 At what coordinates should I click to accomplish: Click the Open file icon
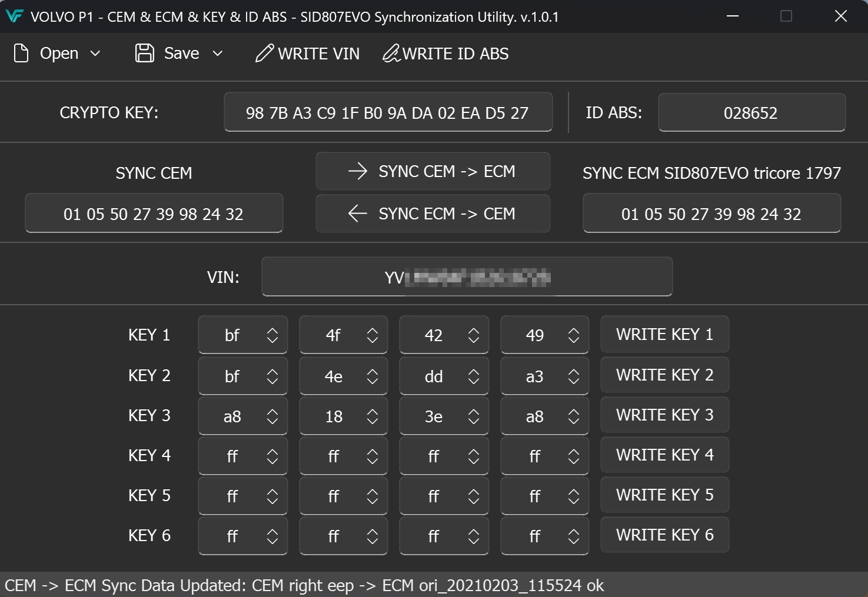point(22,53)
